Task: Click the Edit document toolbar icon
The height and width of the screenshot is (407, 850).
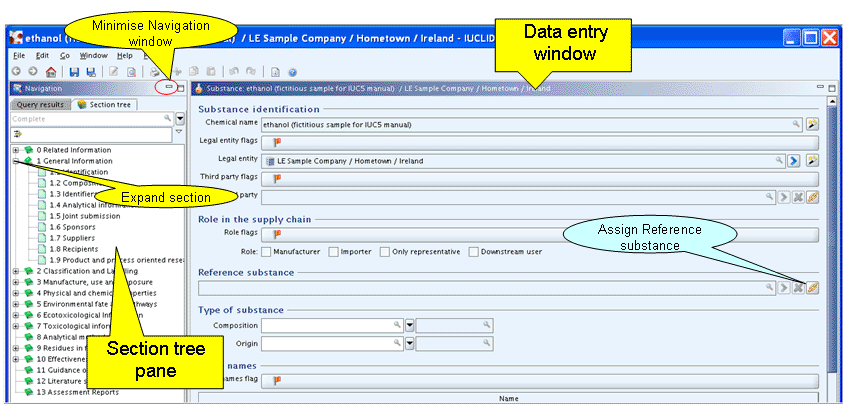Action: tap(114, 71)
